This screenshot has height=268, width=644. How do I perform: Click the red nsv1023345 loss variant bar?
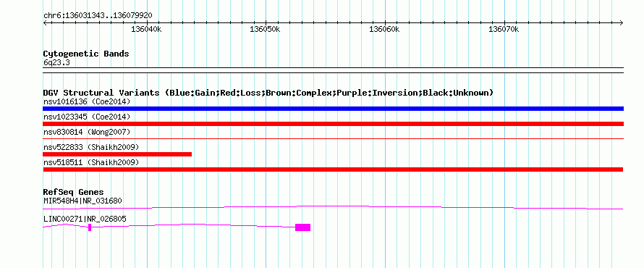pyautogui.click(x=333, y=124)
